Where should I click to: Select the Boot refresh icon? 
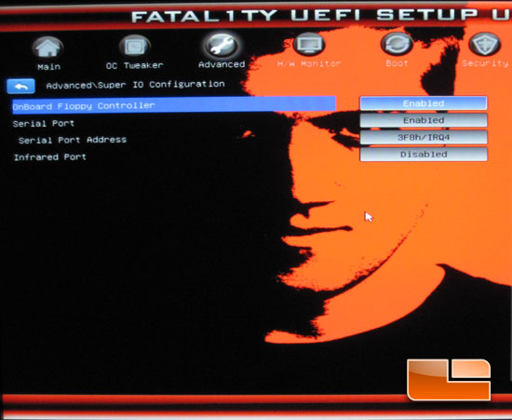click(397, 44)
